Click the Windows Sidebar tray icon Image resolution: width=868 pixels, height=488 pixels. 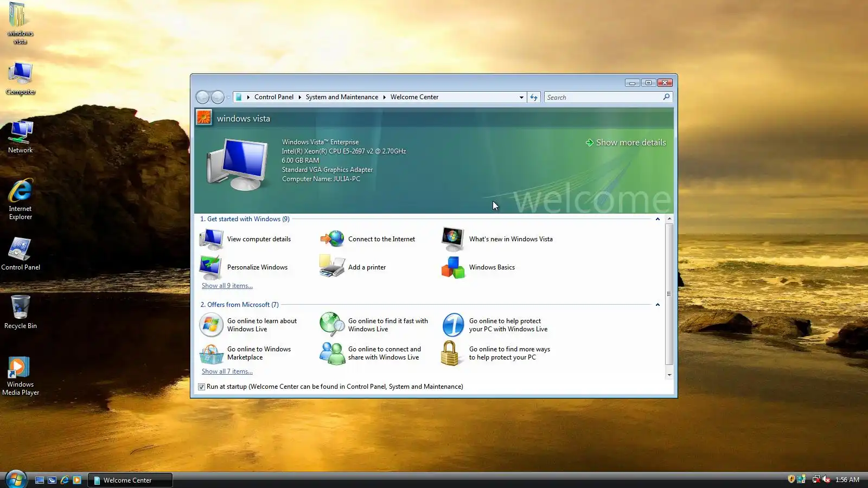coord(801,479)
